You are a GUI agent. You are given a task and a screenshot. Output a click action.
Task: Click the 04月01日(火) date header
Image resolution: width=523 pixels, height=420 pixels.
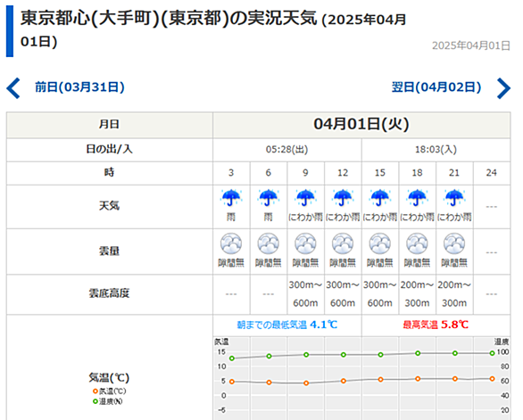[x=361, y=124]
